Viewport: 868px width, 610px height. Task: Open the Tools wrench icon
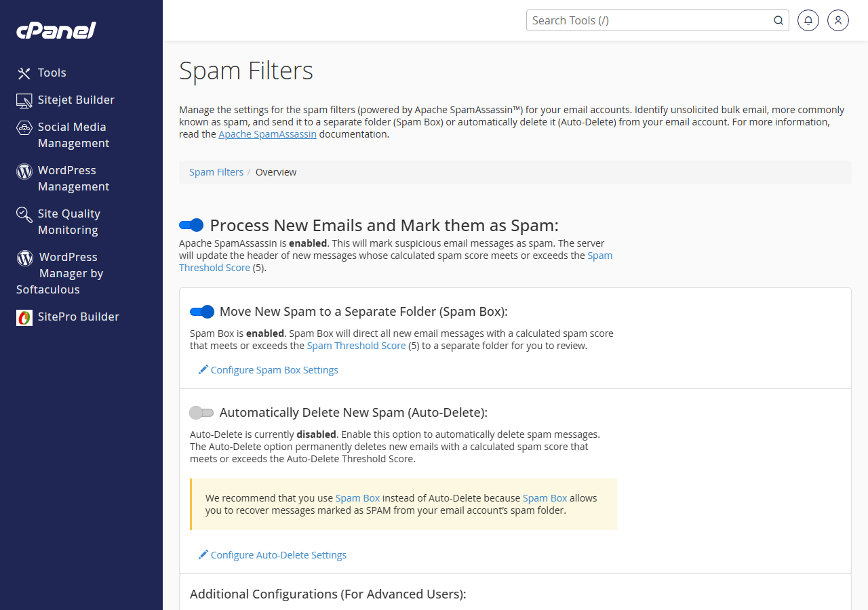coord(24,73)
